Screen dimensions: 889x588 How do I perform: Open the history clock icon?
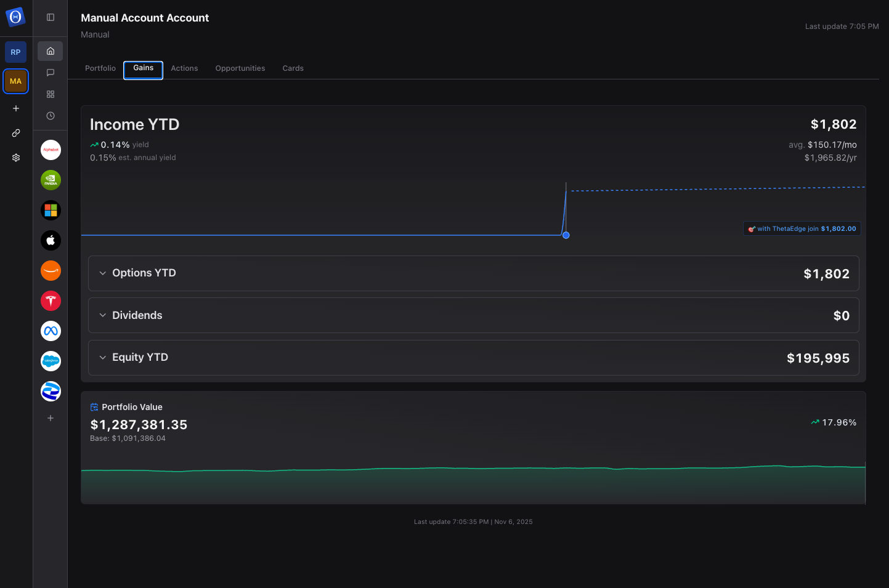[51, 116]
